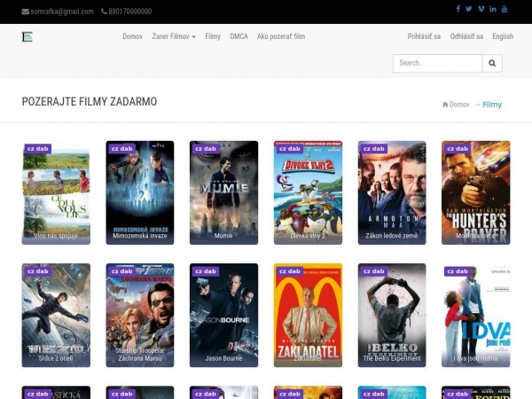Image resolution: width=532 pixels, height=399 pixels.
Task: Switch language to English
Action: (x=503, y=36)
